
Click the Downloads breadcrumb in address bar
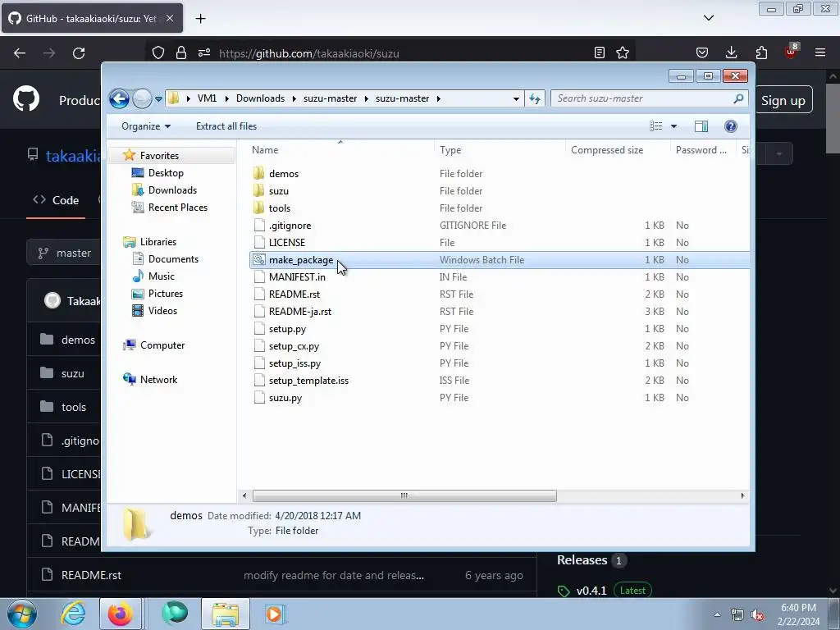coord(260,98)
